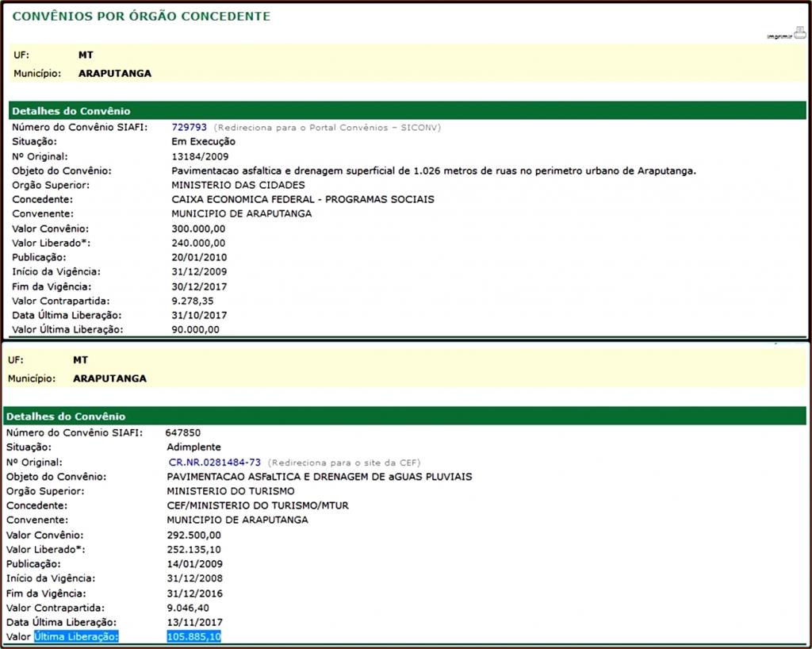Screen dimensions: 812x649
Task: Open the CR.NR.0281484-73 original number link
Action: click(x=216, y=462)
